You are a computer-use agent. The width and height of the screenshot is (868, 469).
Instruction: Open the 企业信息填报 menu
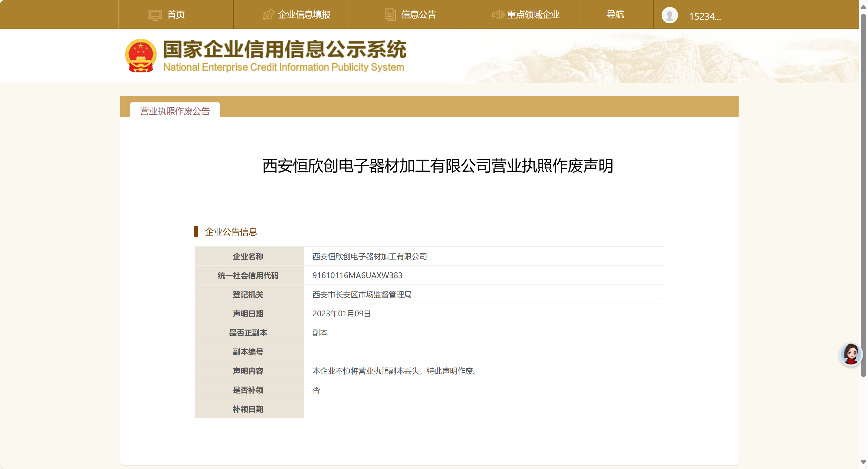pos(304,15)
